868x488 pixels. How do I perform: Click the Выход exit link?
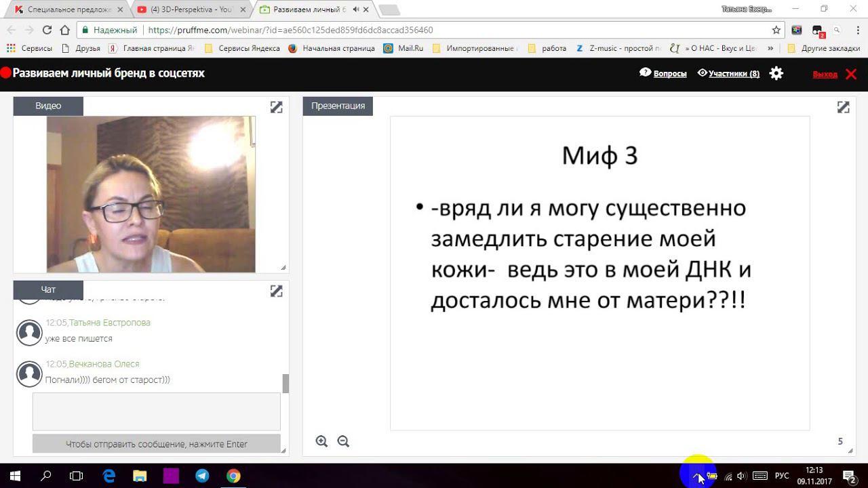825,74
